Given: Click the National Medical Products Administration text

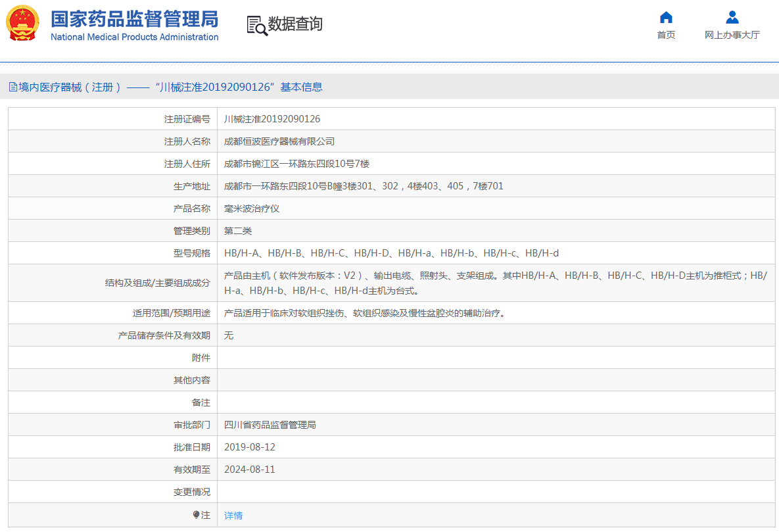Looking at the screenshot, I should click(134, 37).
